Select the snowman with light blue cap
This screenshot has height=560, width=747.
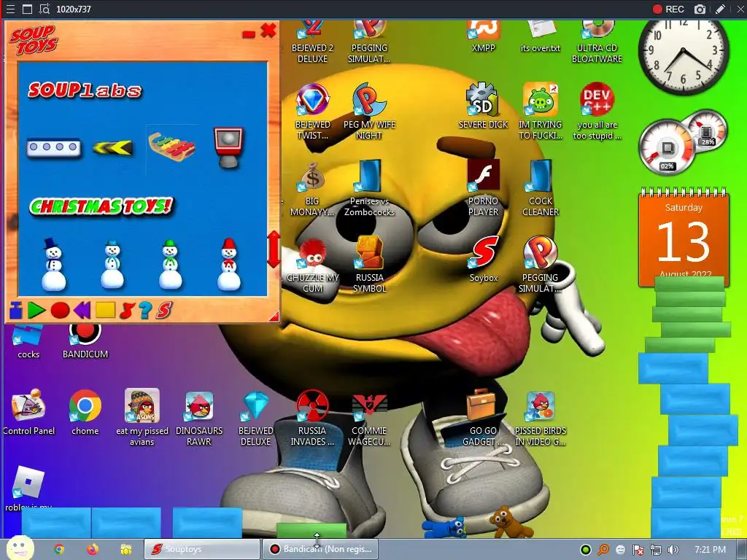coord(112,264)
